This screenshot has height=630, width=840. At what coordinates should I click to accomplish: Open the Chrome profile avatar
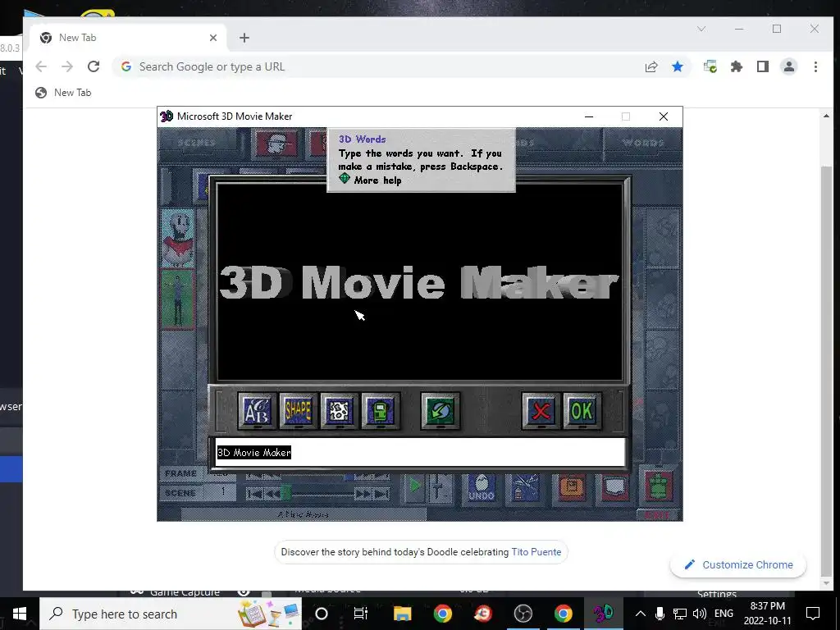coord(789,66)
